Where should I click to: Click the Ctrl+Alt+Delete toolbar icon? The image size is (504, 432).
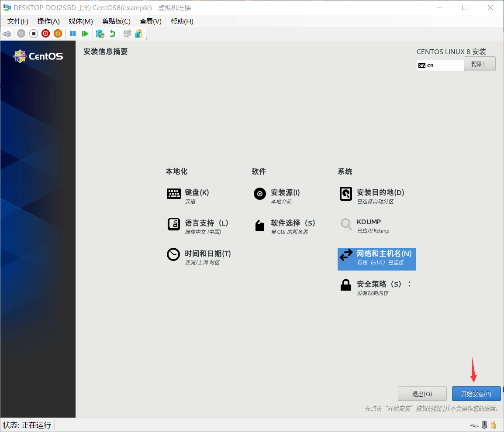pos(7,34)
